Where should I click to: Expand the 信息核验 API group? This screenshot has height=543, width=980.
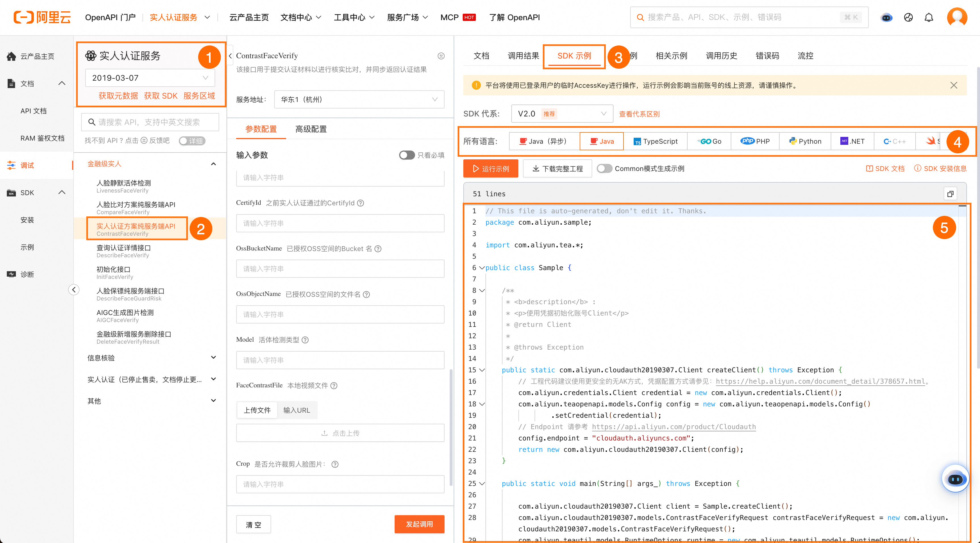click(151, 358)
